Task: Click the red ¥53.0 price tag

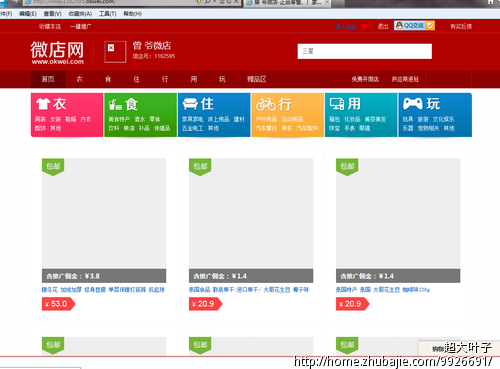Action: (x=58, y=304)
